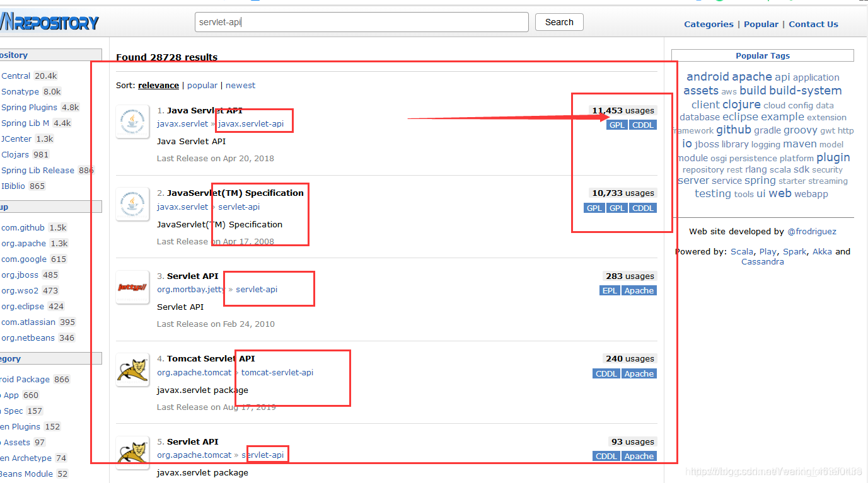Image resolution: width=868 pixels, height=483 pixels.
Task: Filter by org.eclipse group
Action: pos(23,306)
